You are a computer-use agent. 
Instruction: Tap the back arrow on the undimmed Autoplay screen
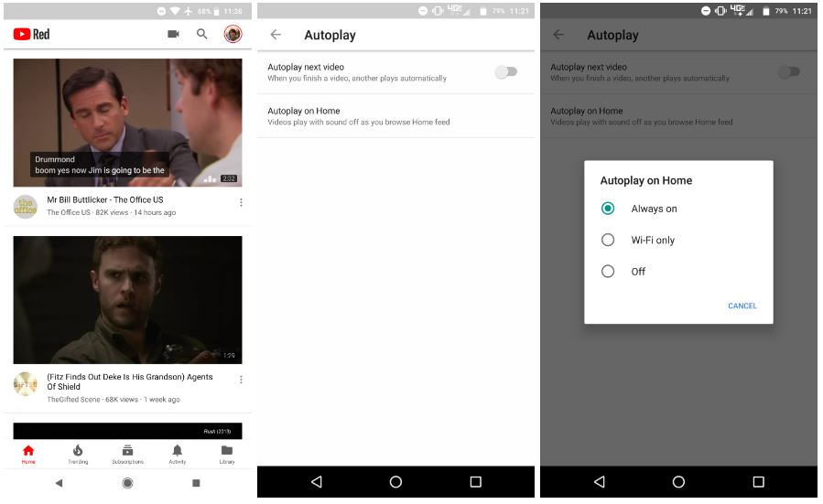coord(276,35)
